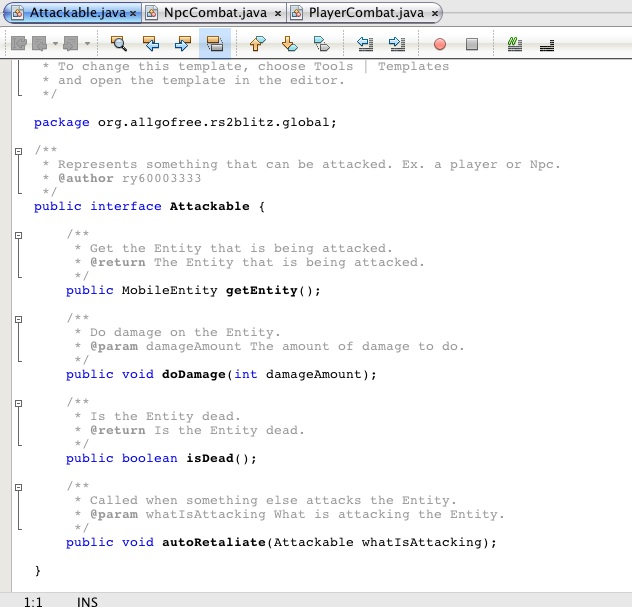The width and height of the screenshot is (632, 607).
Task: Stop macro recording with the square icon
Action: (x=472, y=44)
